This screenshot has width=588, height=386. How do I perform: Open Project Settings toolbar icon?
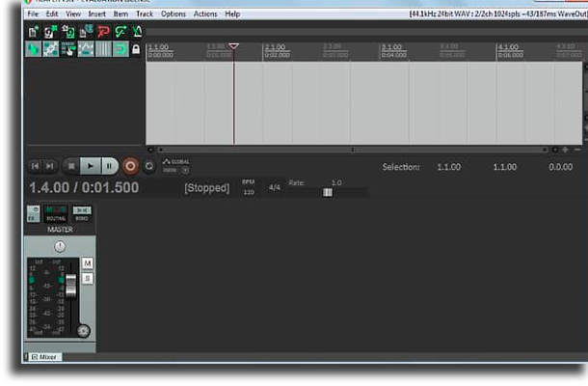pyautogui.click(x=86, y=32)
